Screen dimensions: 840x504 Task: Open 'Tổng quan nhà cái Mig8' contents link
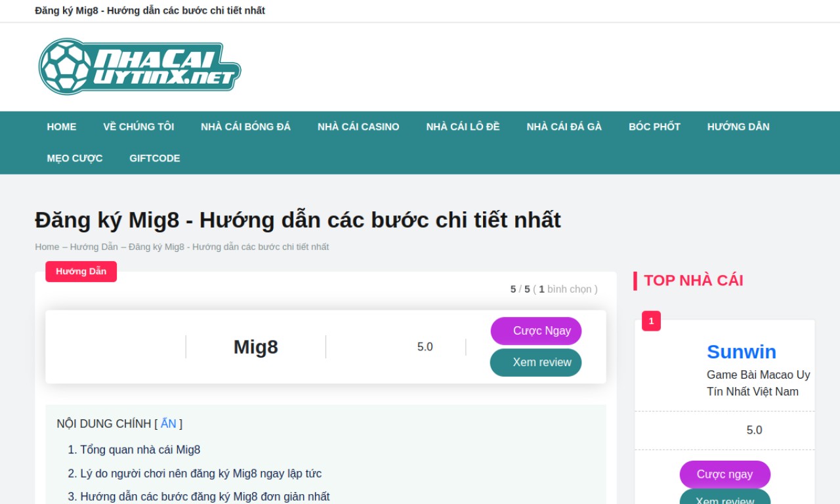(140, 450)
